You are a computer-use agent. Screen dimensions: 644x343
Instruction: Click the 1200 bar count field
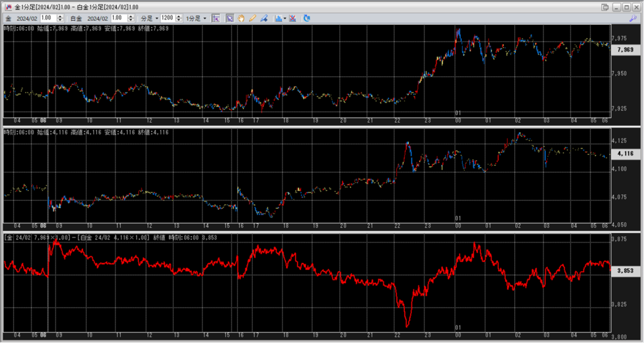point(167,18)
